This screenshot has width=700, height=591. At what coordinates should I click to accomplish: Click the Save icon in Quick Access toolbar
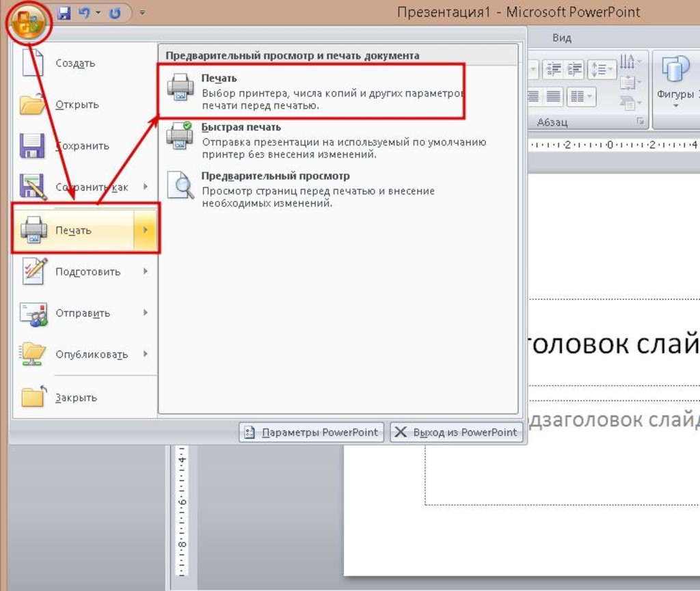(x=64, y=13)
